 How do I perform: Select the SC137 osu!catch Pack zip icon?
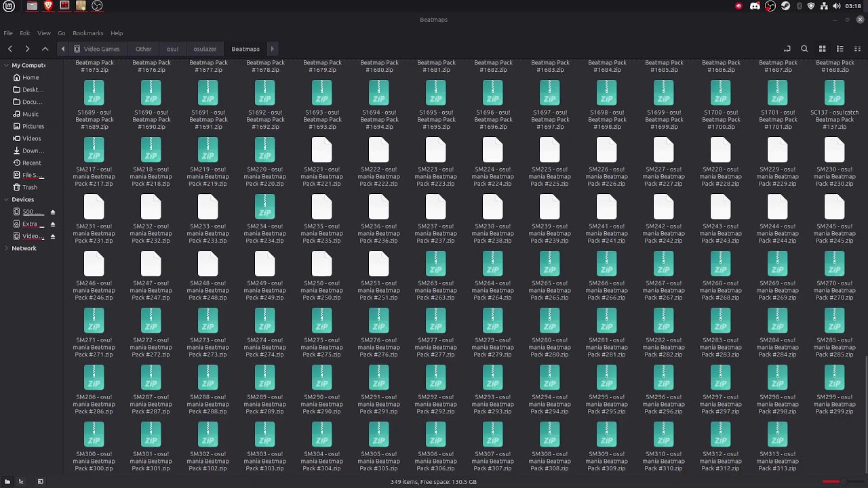pos(835,93)
